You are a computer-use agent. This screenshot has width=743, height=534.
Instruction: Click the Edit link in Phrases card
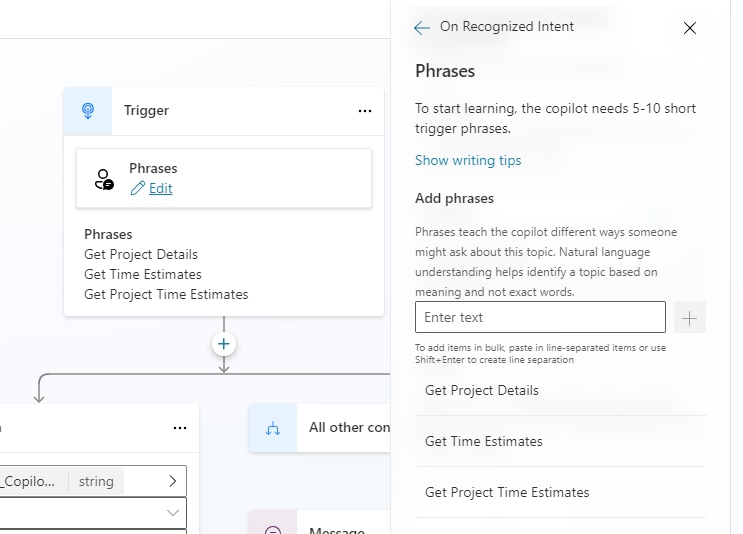(x=161, y=188)
